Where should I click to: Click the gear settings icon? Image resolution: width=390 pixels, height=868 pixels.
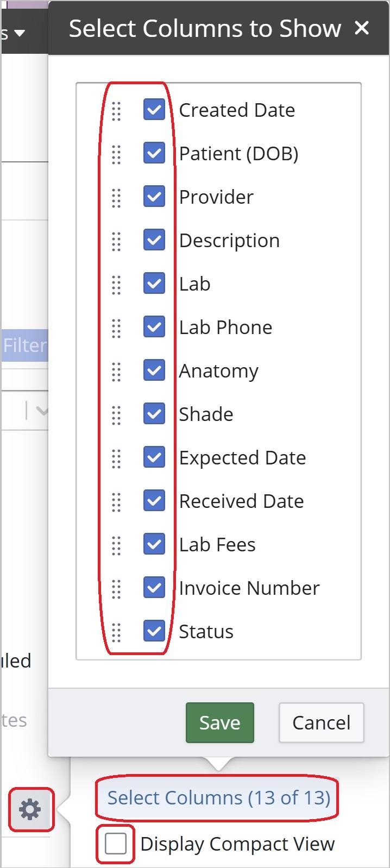pyautogui.click(x=30, y=809)
